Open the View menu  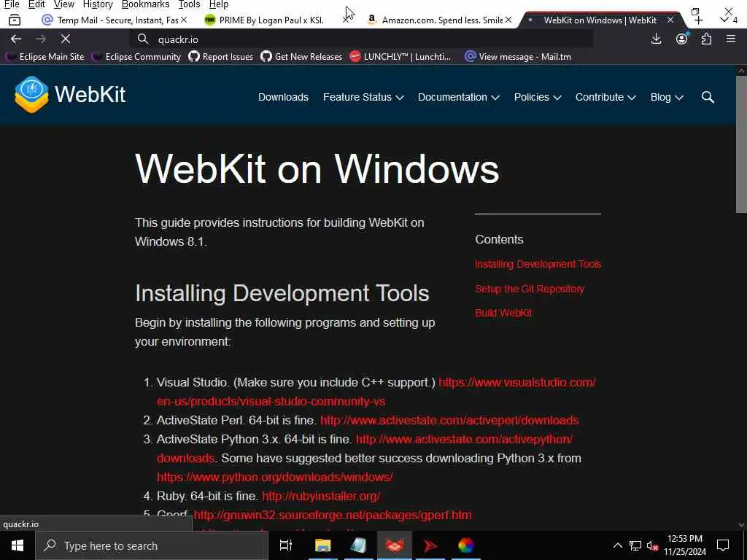point(64,4)
